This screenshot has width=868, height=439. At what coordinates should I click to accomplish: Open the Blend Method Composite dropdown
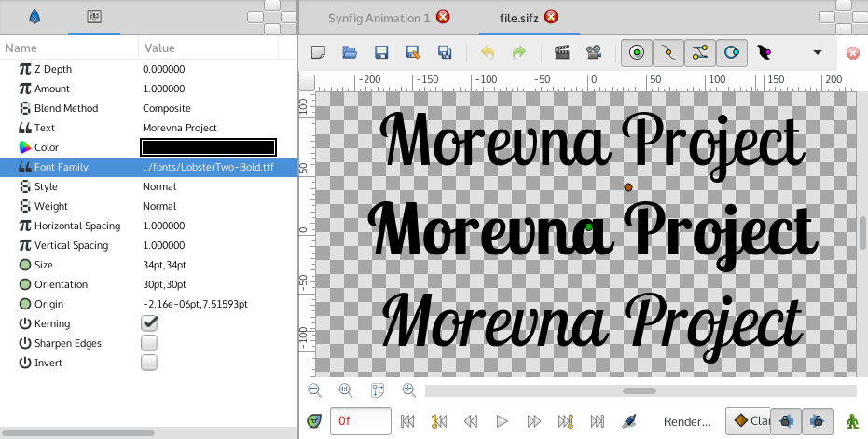point(167,108)
